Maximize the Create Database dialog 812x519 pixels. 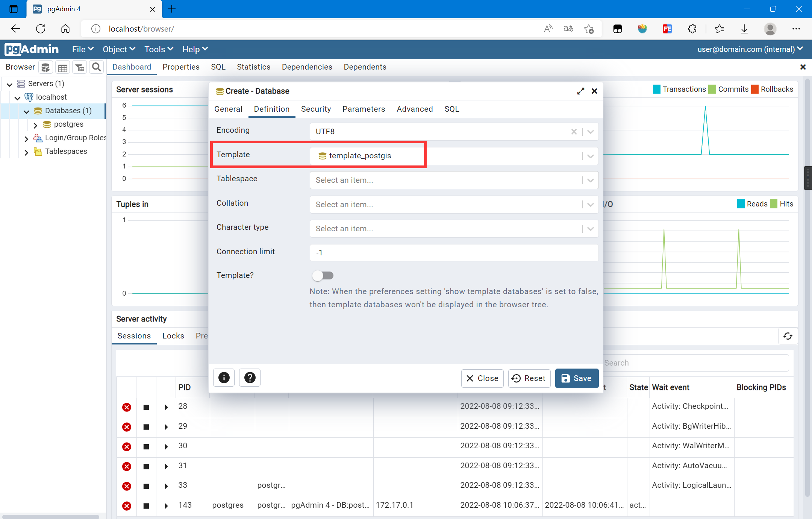(580, 91)
